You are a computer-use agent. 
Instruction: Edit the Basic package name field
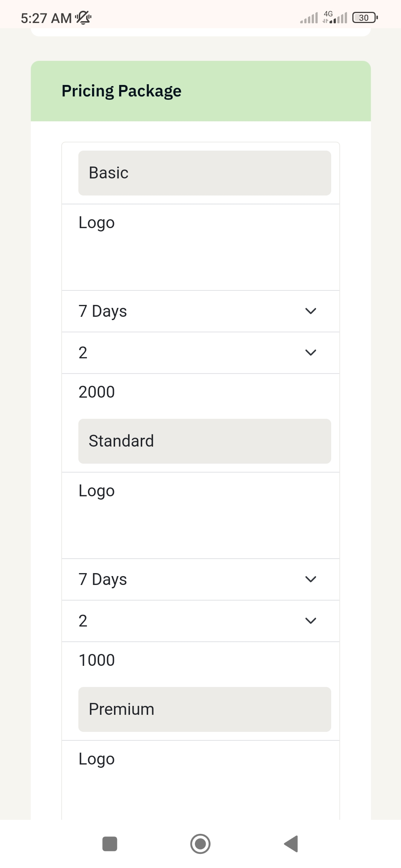[x=205, y=173]
